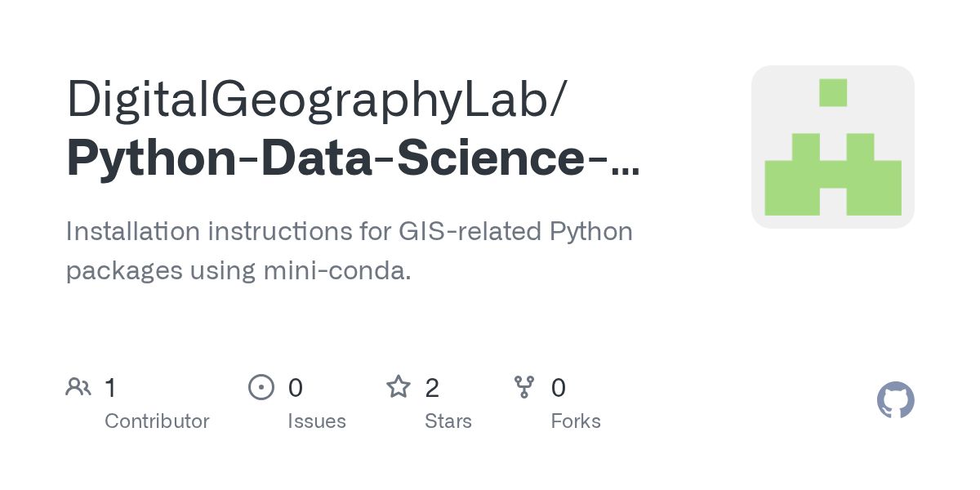This screenshot has height=490, width=980.
Task: Select the 'Stars' label text
Action: pyautogui.click(x=448, y=421)
